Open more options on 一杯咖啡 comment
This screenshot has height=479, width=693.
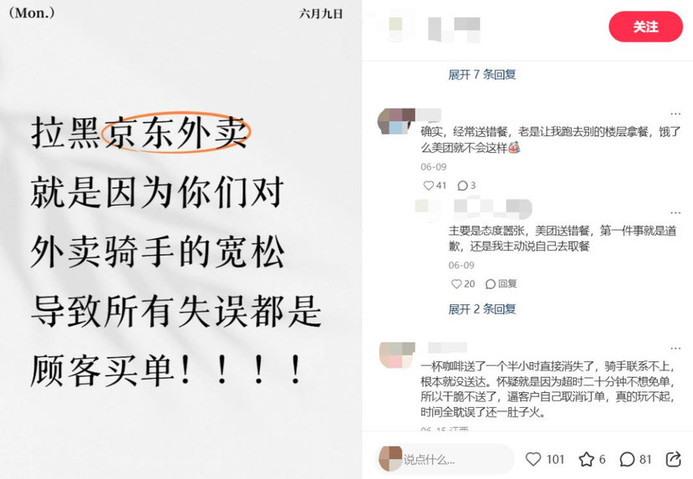pyautogui.click(x=675, y=348)
